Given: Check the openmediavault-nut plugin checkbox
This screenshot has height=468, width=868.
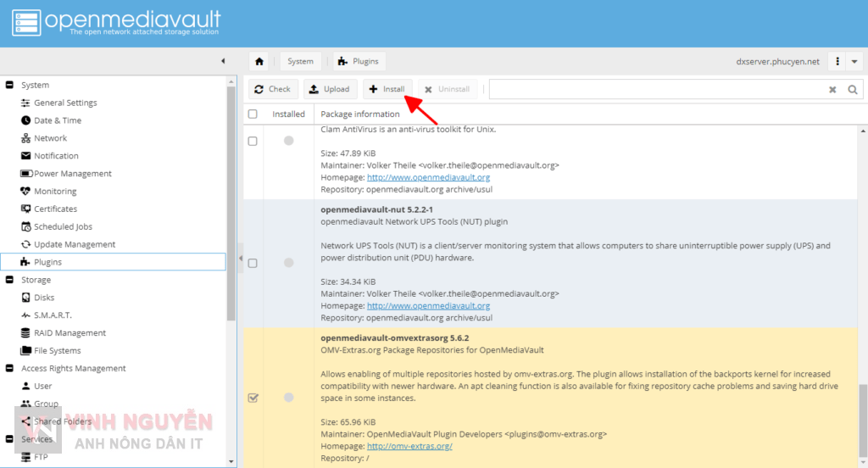Looking at the screenshot, I should point(253,264).
